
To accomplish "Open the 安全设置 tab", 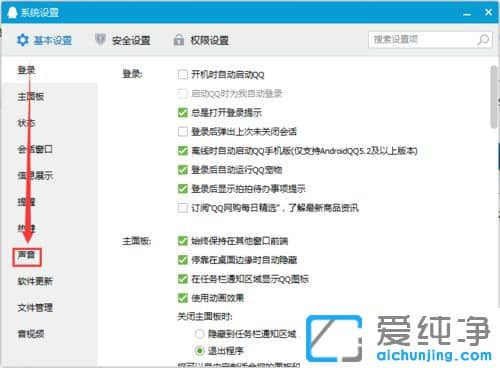I will point(123,40).
